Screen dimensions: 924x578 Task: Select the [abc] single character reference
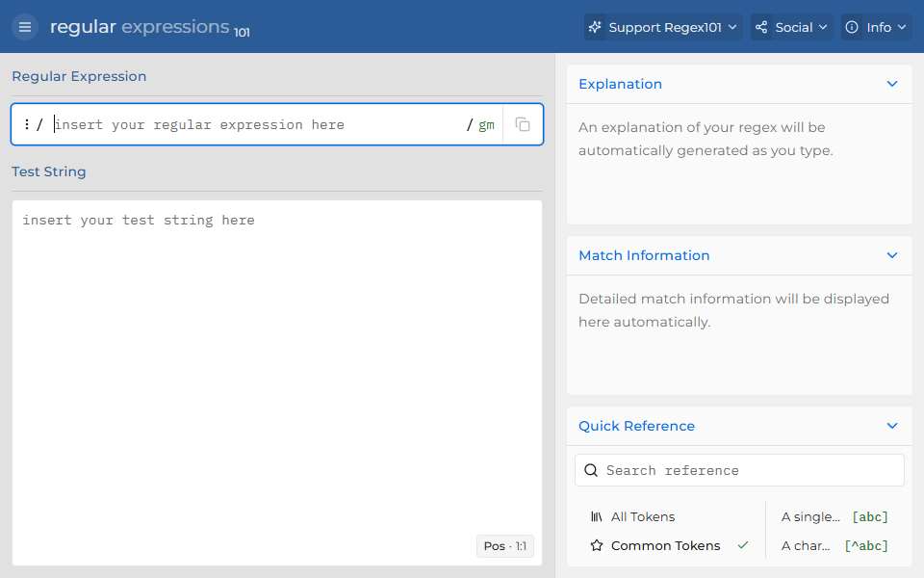pyautogui.click(x=834, y=516)
